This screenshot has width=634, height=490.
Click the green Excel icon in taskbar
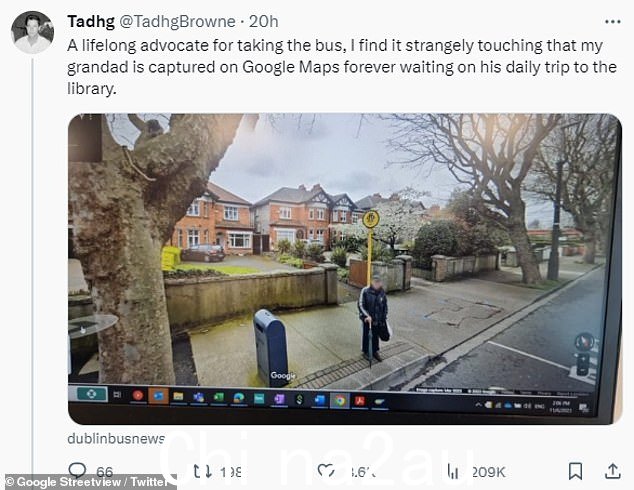coord(219,398)
